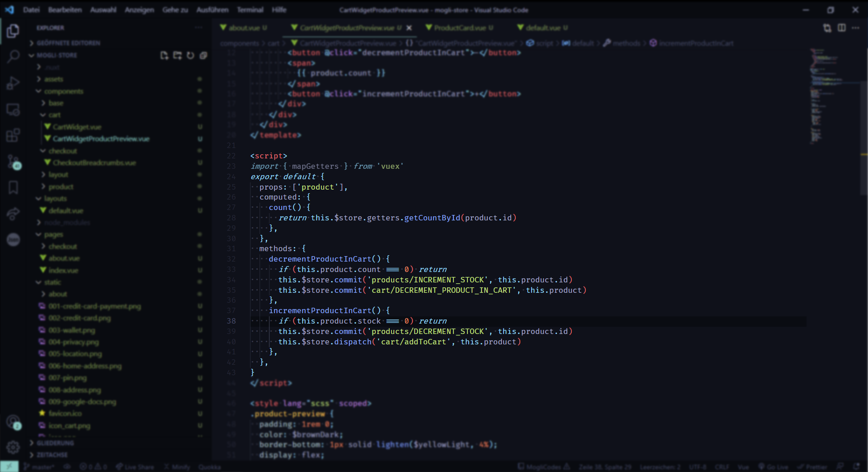Screen dimensions: 868x472
Task: Open the Terminal menu
Action: [250, 10]
